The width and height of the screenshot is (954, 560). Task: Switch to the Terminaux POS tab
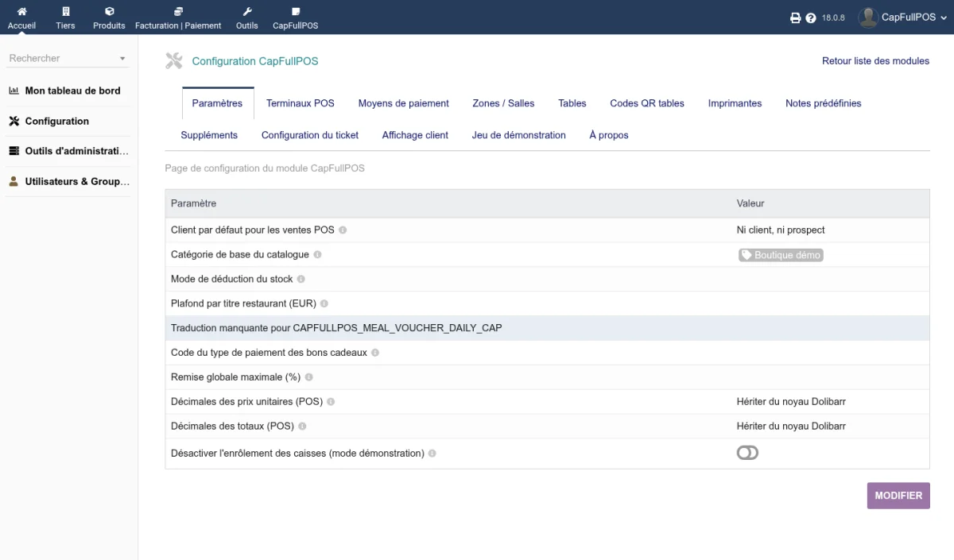click(x=301, y=103)
